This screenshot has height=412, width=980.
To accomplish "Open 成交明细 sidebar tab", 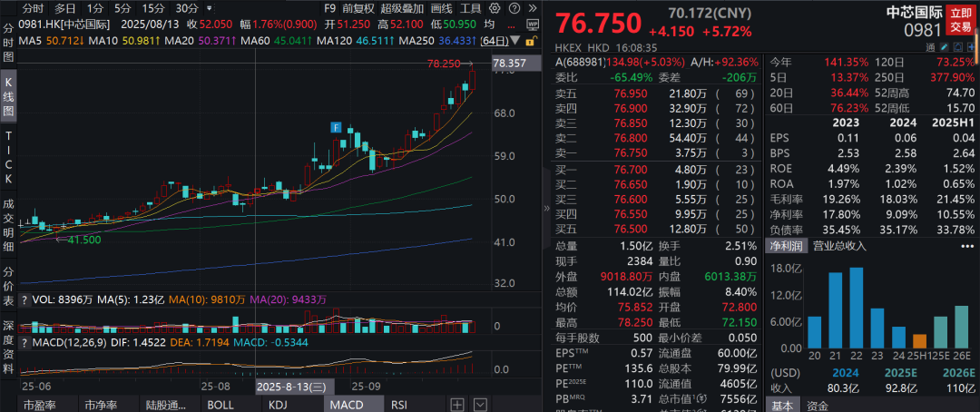I will pos(9,225).
